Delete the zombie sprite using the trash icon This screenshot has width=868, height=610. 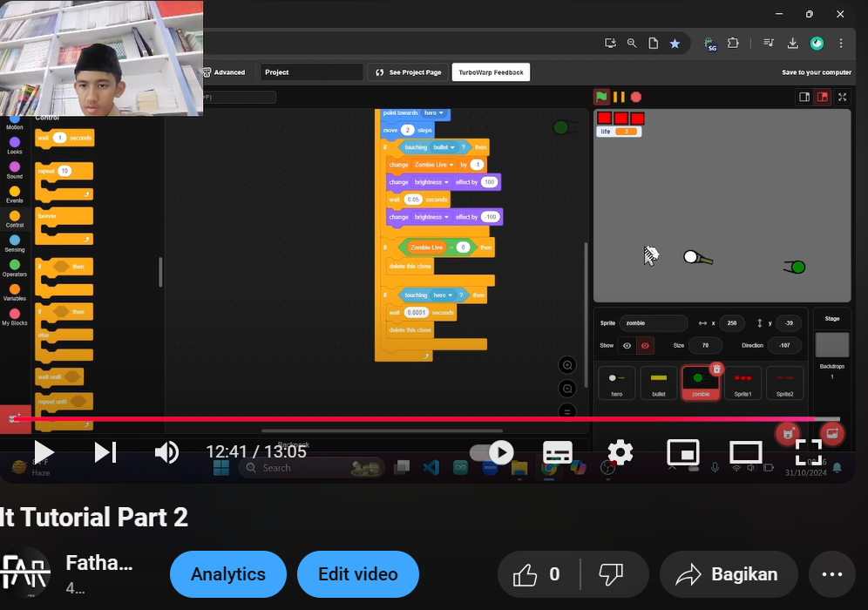point(716,369)
